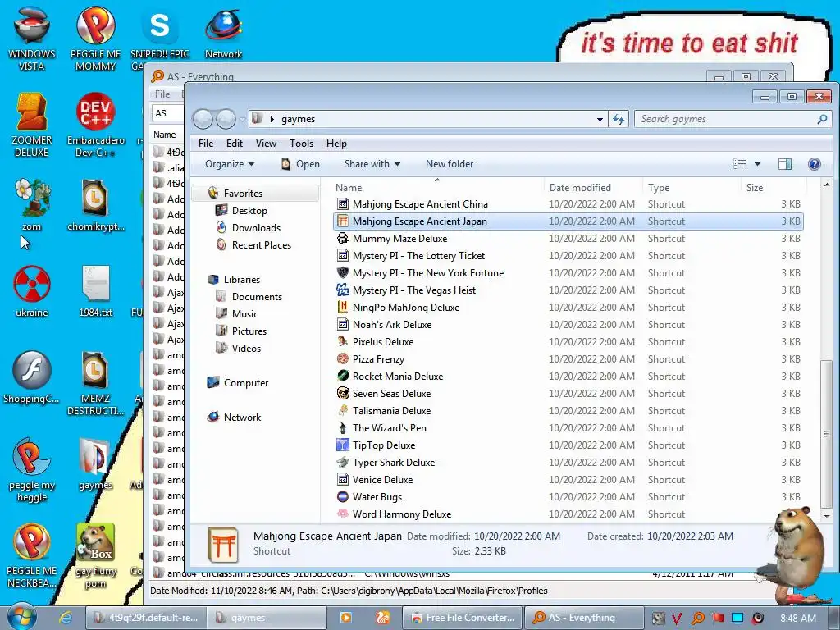Click the Word Harmony Deluxe file row
The image size is (840, 630).
point(568,514)
